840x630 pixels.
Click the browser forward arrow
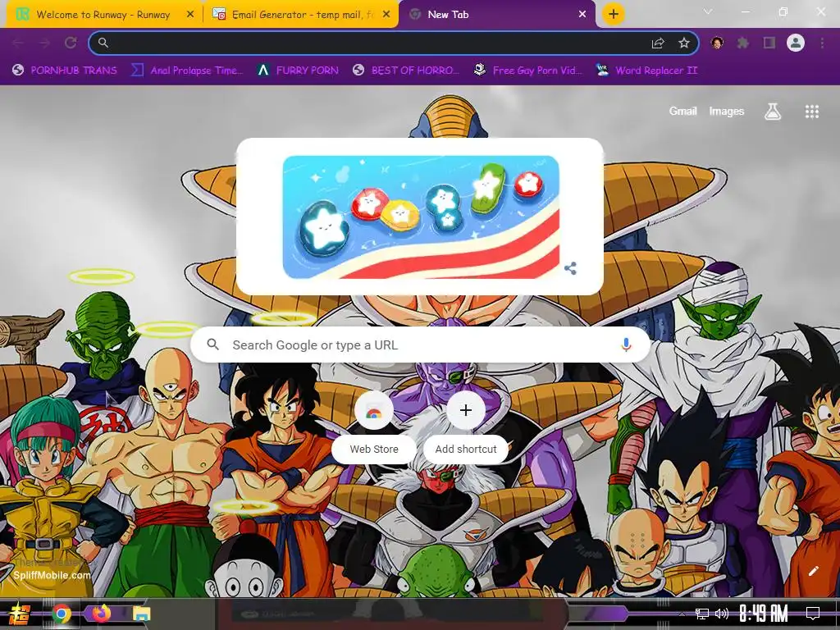pyautogui.click(x=44, y=43)
